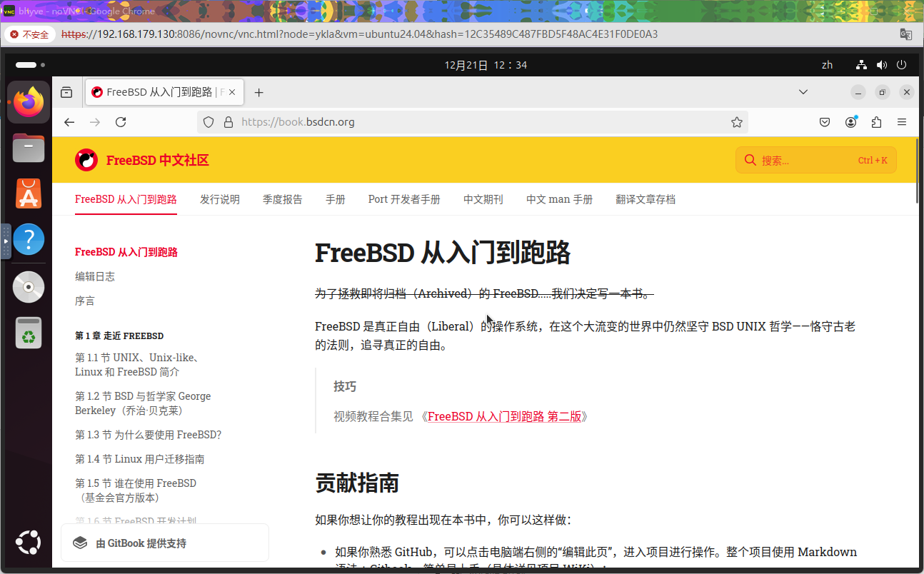Click the 技巧 callout label
The width and height of the screenshot is (924, 574).
345,386
